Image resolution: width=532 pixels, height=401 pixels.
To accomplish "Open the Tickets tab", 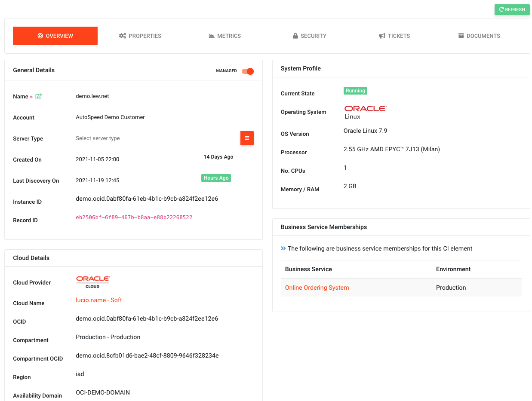I will 394,36.
